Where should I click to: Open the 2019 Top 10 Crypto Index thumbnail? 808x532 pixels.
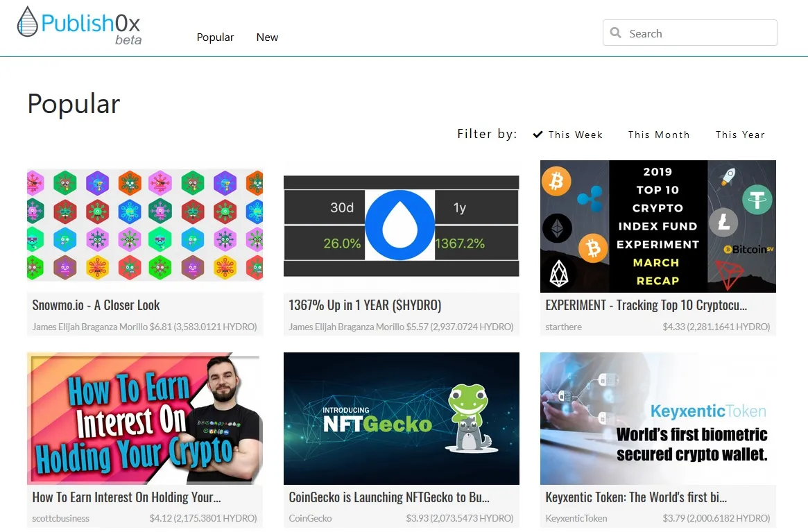(658, 226)
